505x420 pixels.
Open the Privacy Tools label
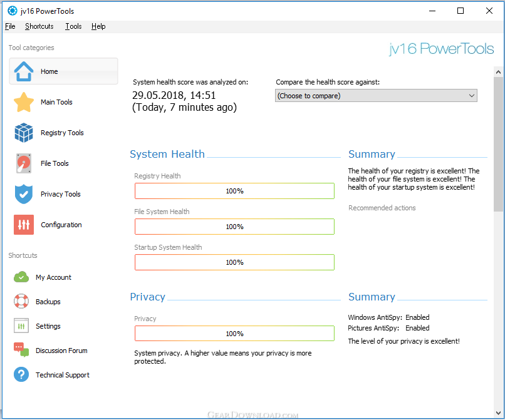61,194
